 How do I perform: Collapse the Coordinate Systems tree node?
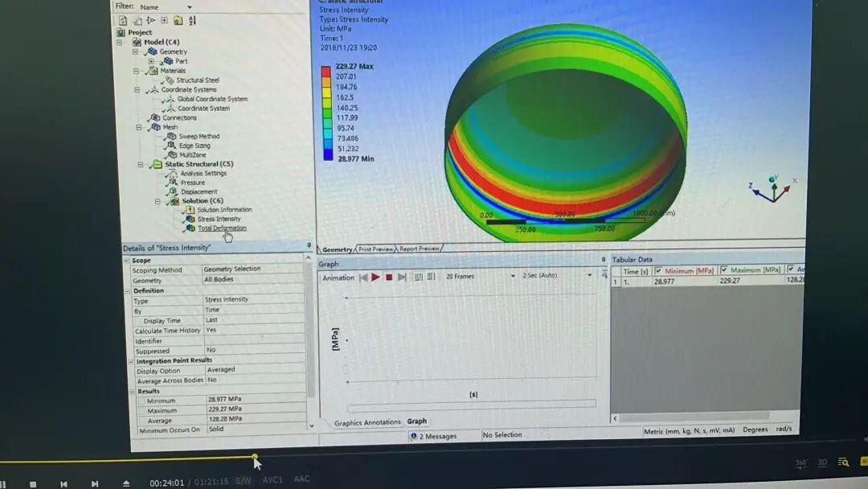(137, 90)
